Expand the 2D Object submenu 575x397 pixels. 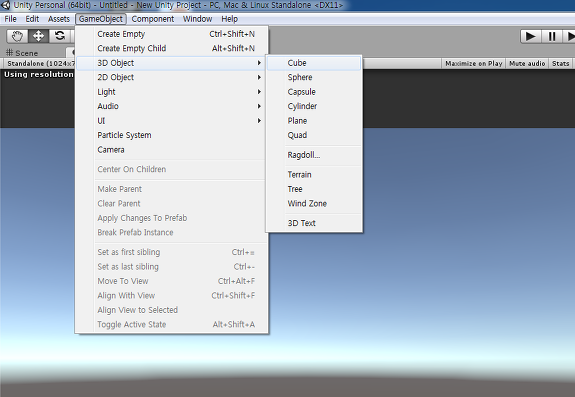click(171, 77)
